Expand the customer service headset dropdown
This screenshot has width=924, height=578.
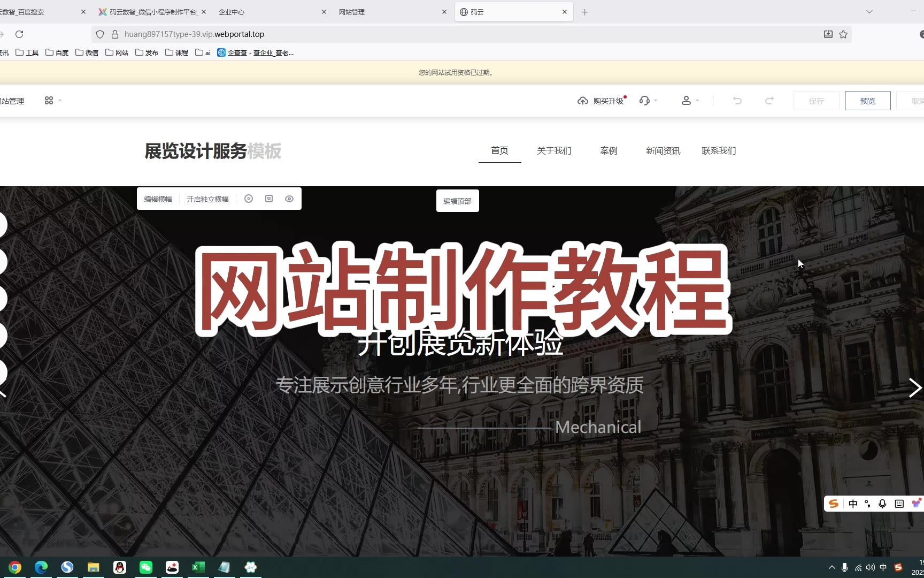[x=648, y=101]
